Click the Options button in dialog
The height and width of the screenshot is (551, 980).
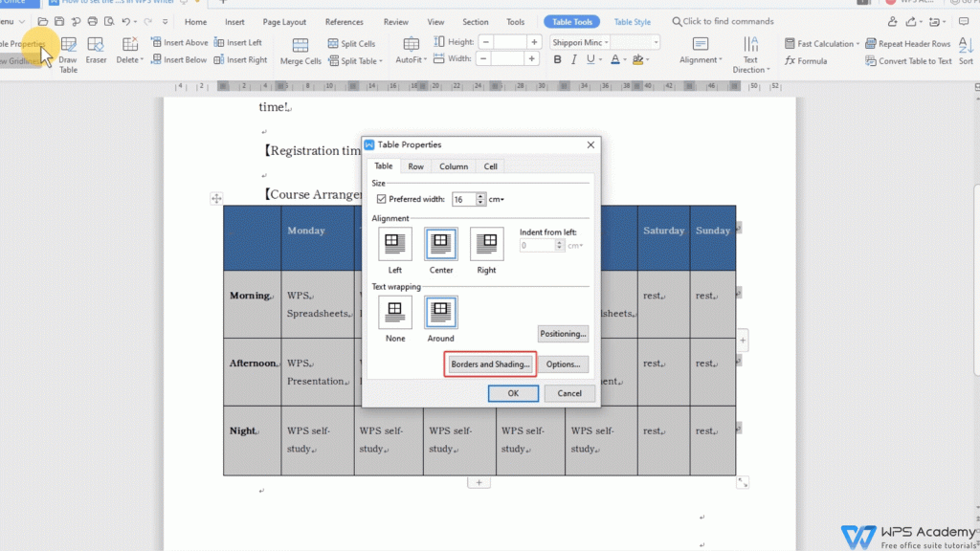[x=563, y=364]
